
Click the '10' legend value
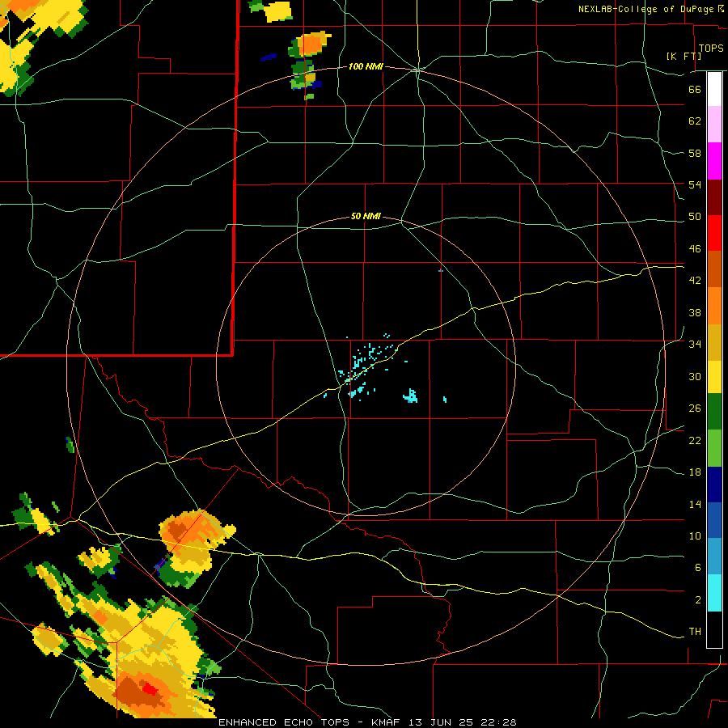[x=695, y=536]
